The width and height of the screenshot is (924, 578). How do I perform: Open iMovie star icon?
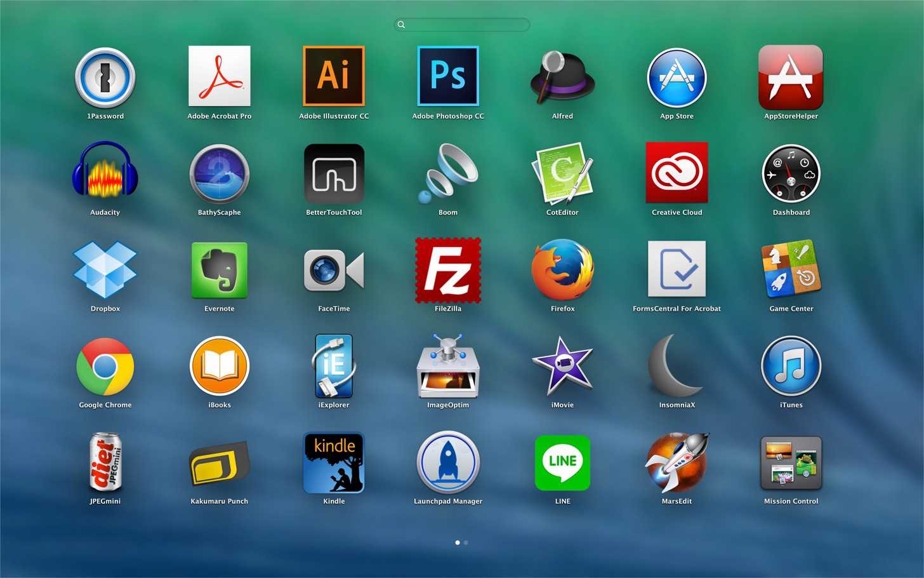point(562,365)
